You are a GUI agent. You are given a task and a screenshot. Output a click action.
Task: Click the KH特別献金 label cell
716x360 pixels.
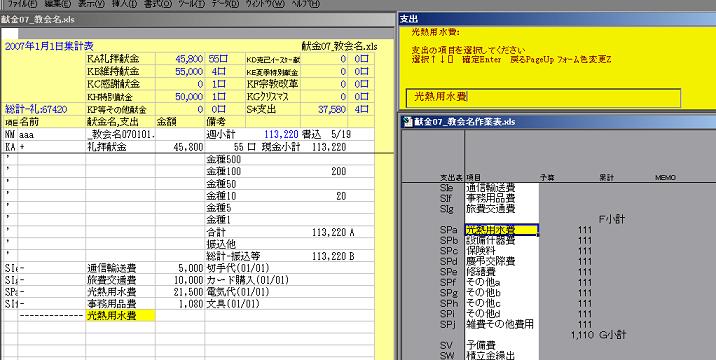click(121, 97)
